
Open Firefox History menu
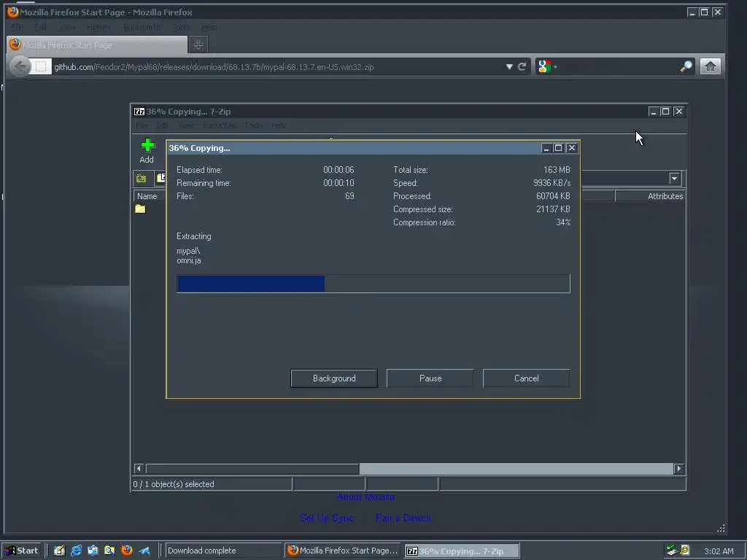[98, 27]
